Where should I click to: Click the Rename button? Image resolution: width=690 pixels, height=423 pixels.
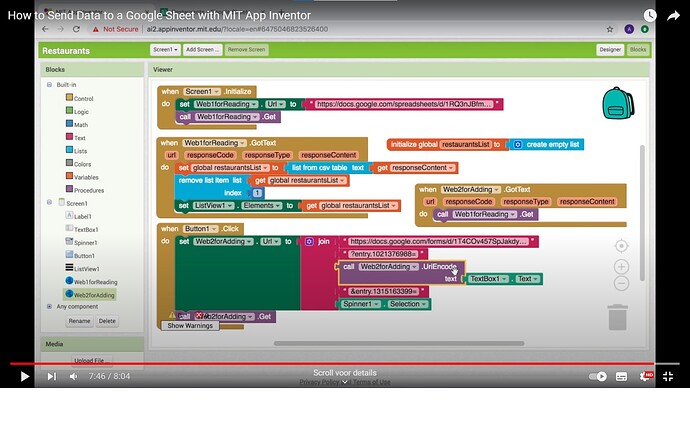pos(79,321)
